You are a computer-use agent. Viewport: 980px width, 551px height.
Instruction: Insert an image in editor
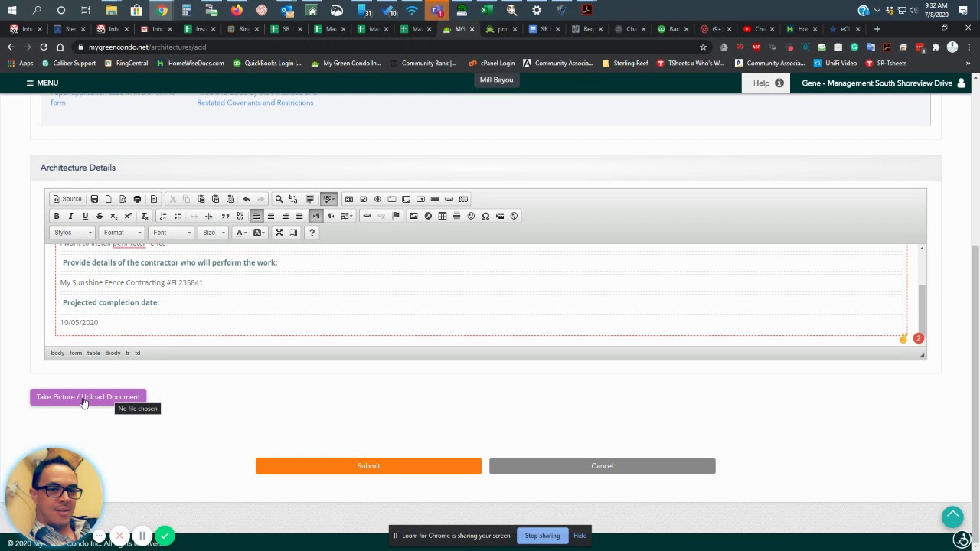pyautogui.click(x=413, y=216)
